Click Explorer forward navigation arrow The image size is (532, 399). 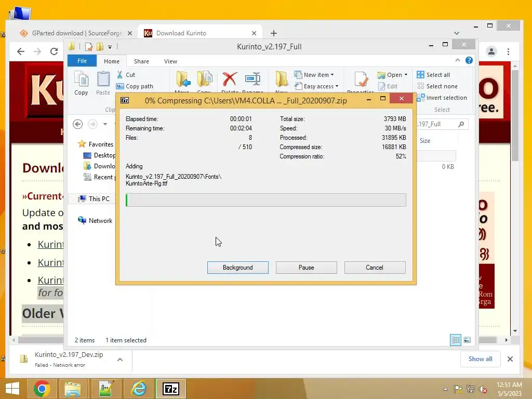pos(92,124)
